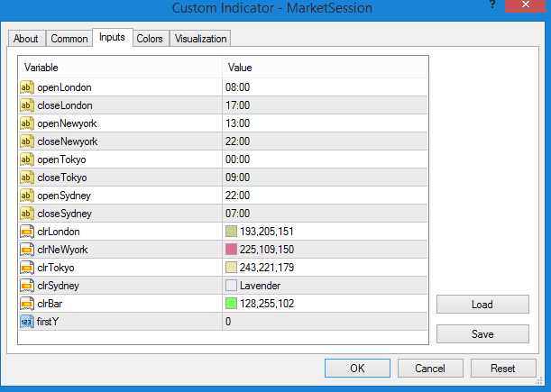Viewport: 551px width, 392px height.
Task: Click the color-type icon beside clrBar
Action: (x=27, y=304)
